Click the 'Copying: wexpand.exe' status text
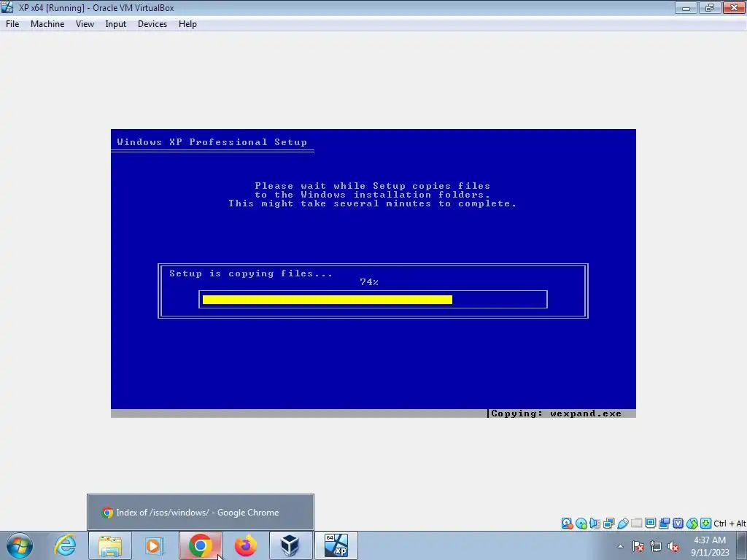 click(556, 413)
